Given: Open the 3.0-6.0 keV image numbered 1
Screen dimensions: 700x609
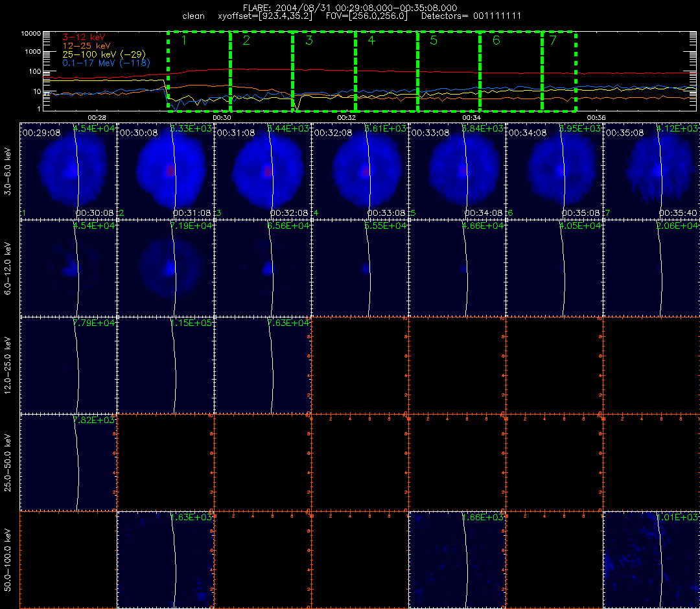Looking at the screenshot, I should click(x=68, y=171).
